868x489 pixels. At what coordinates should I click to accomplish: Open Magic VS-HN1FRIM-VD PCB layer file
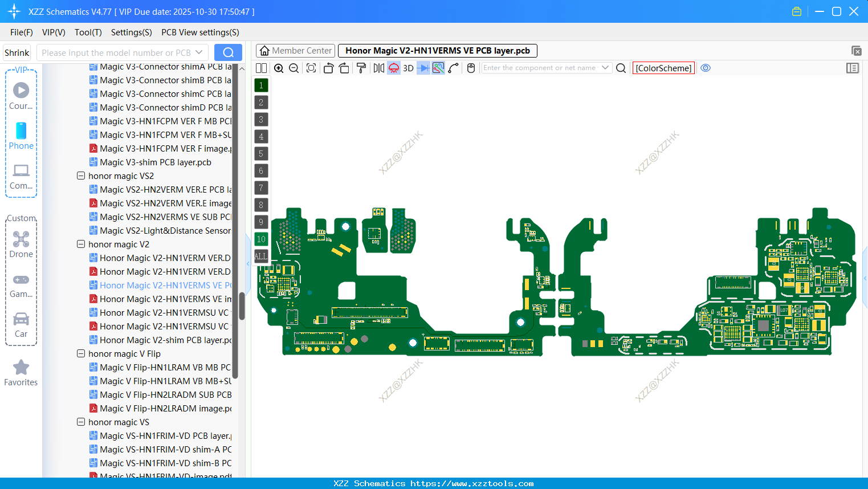coord(160,435)
